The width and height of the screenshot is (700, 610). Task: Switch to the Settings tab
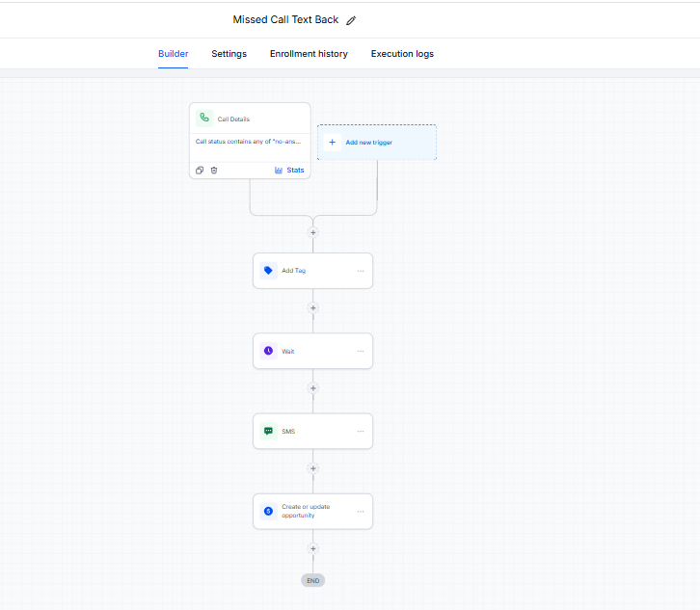[229, 54]
